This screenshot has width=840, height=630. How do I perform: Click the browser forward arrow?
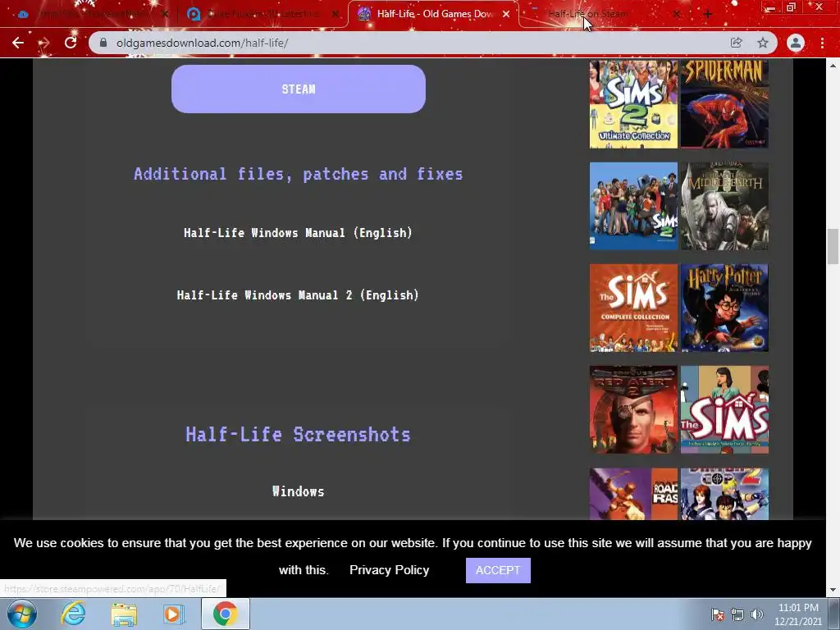44,43
